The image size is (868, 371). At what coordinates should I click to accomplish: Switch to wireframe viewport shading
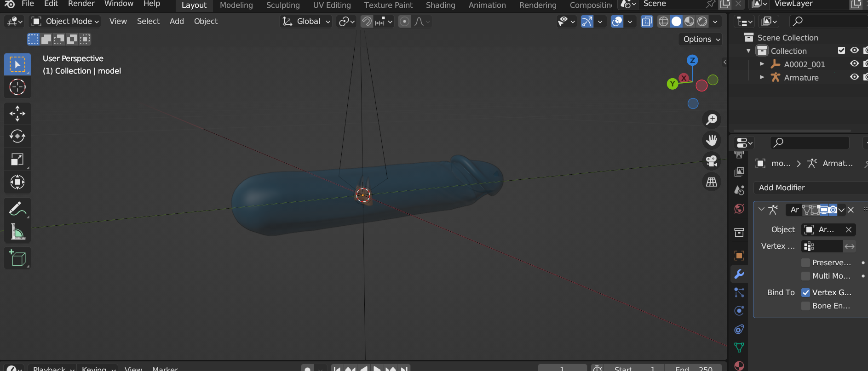(663, 22)
